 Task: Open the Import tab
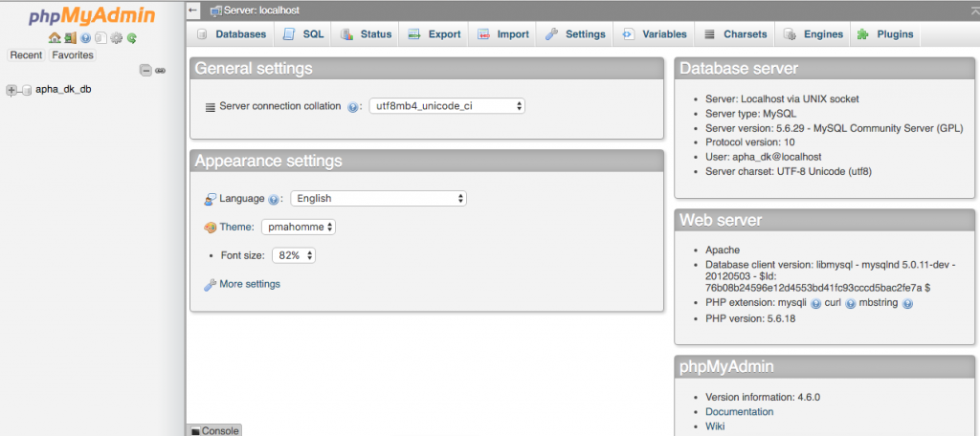tap(502, 34)
